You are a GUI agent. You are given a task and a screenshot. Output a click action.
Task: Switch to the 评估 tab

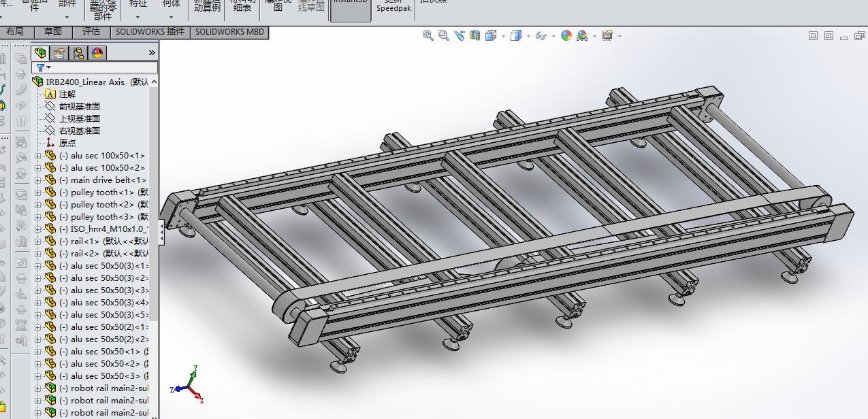click(x=91, y=31)
